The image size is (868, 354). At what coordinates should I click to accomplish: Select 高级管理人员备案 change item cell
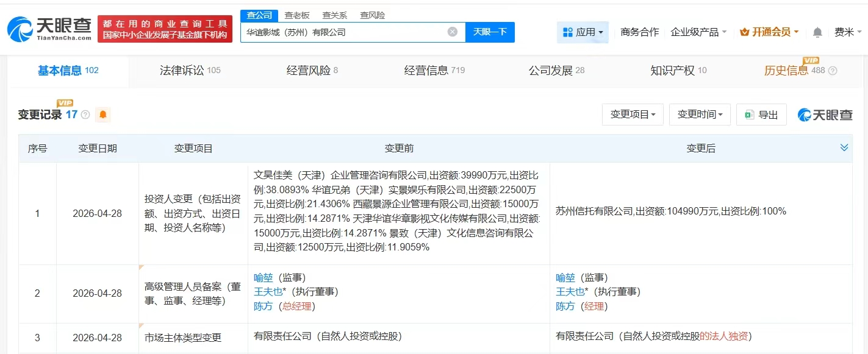(193, 293)
